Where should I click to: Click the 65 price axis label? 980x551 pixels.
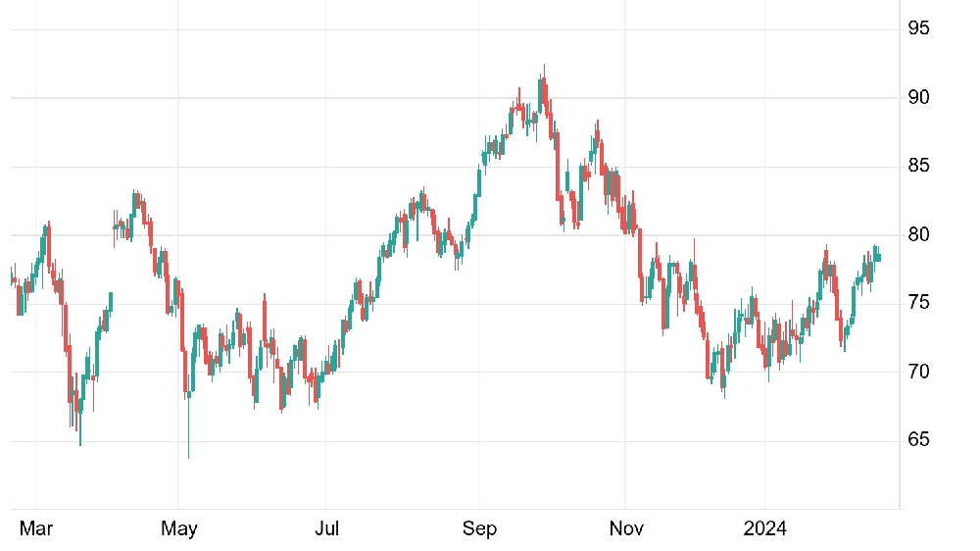point(919,439)
